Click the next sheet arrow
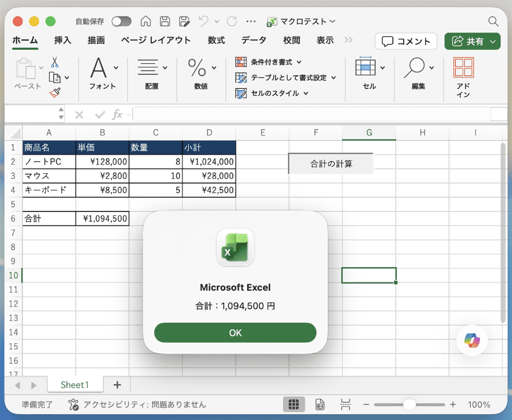The width and height of the screenshot is (512, 420). (x=33, y=385)
